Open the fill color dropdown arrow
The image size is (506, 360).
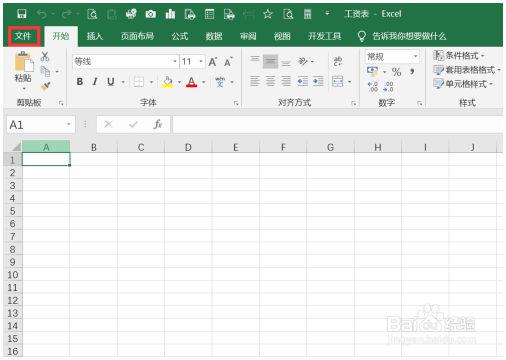click(179, 82)
